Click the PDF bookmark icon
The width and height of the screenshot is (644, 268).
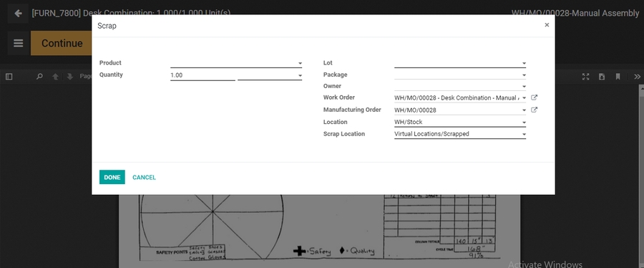click(x=618, y=77)
